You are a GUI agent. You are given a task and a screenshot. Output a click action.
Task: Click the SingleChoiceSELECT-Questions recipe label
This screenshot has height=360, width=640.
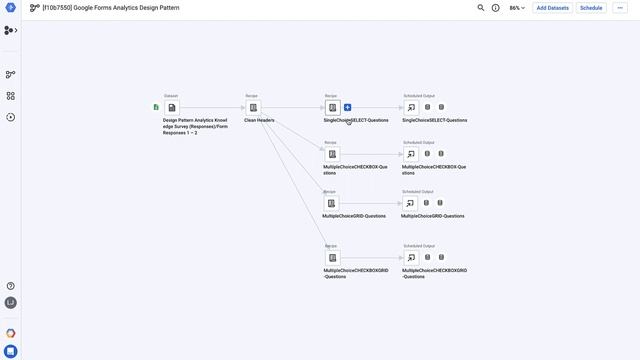tap(356, 120)
